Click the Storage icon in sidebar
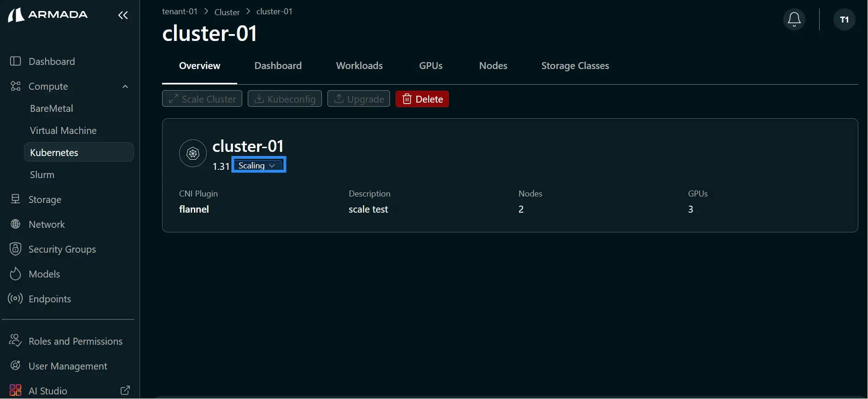868x399 pixels. click(x=16, y=199)
